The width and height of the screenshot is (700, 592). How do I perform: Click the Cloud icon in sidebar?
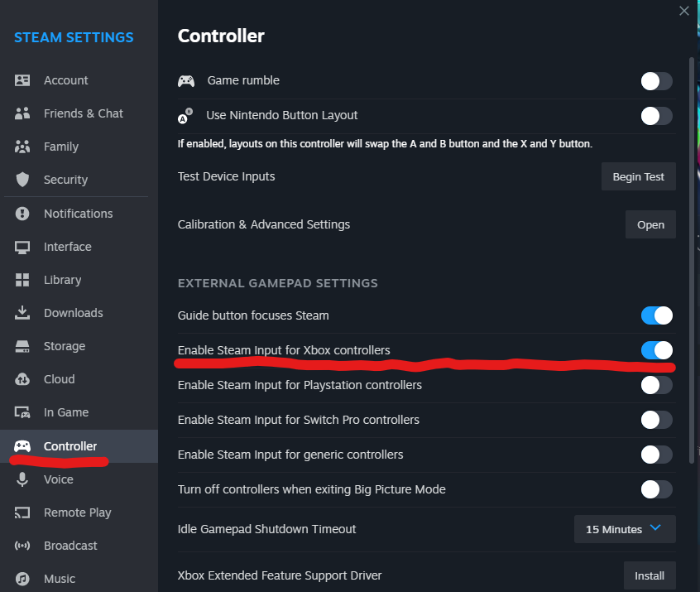[22, 379]
